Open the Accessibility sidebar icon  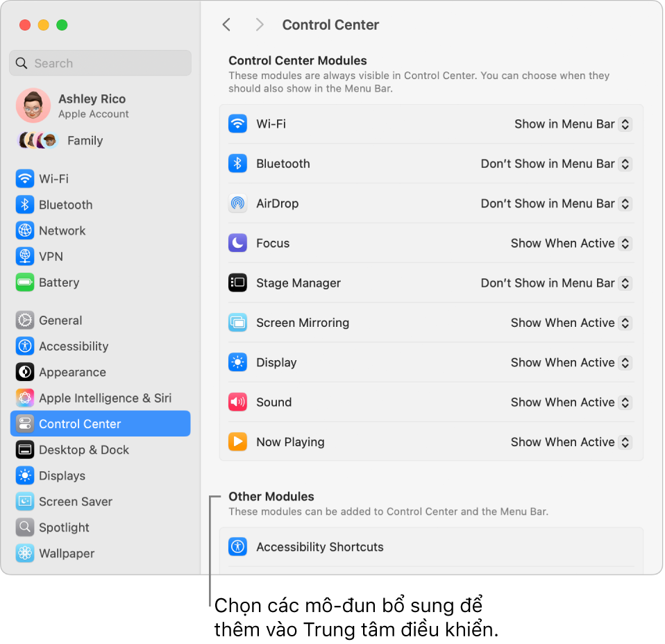(x=25, y=346)
